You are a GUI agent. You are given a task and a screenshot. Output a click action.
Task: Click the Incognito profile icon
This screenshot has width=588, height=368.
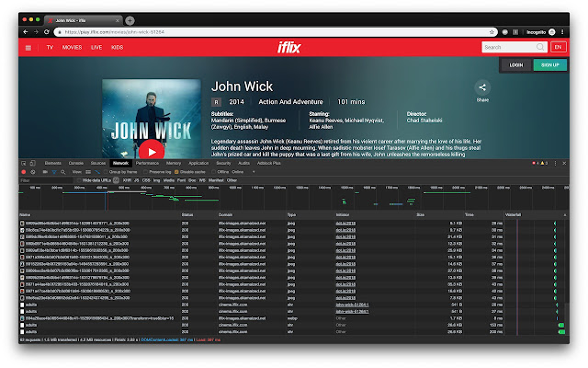(x=551, y=32)
